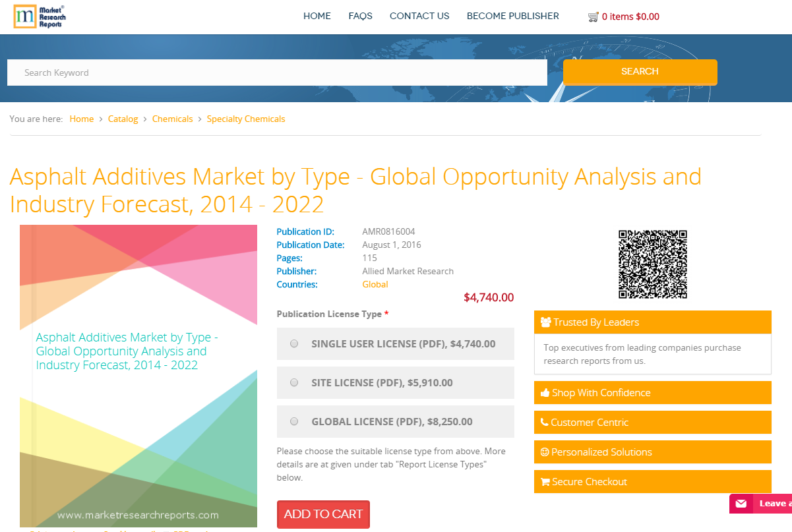Open the FAQS page
The width and height of the screenshot is (792, 532).
point(360,16)
